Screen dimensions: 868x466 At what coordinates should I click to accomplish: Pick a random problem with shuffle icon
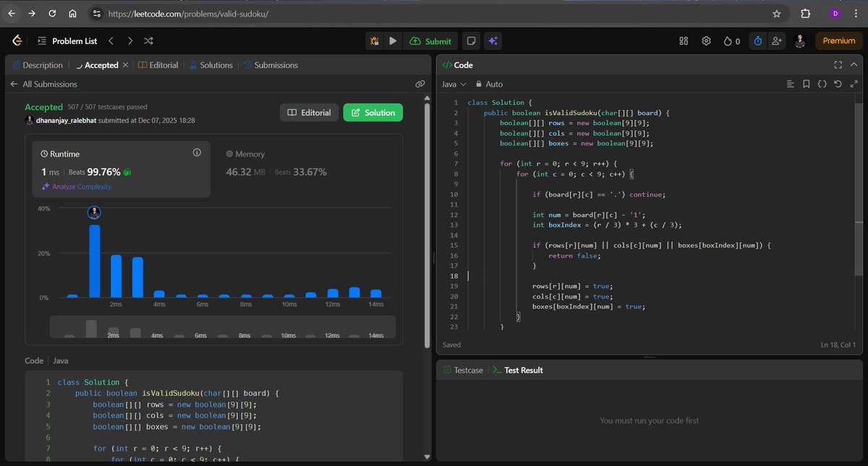tap(148, 41)
